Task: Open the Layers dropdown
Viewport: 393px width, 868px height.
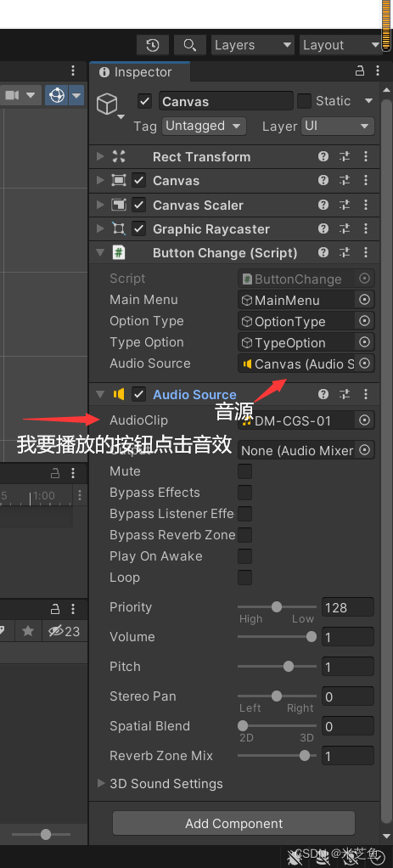Action: pyautogui.click(x=254, y=45)
